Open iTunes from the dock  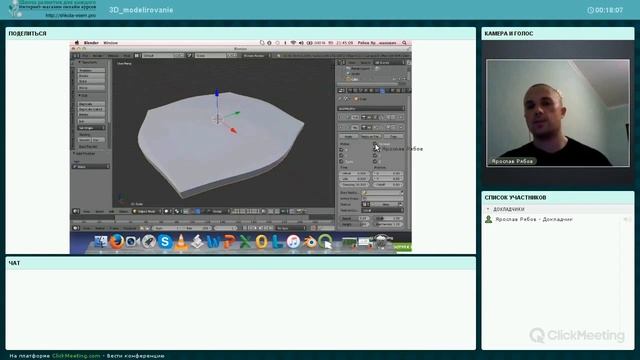click(x=293, y=242)
